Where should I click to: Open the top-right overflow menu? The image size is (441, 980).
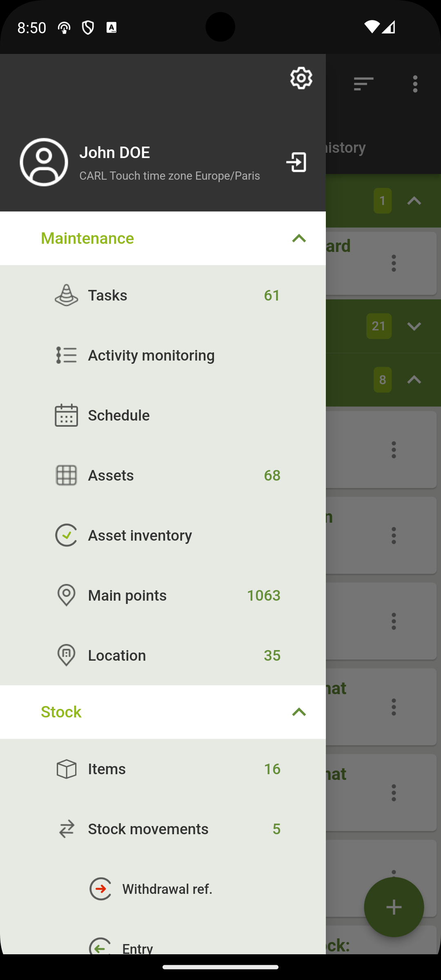[415, 84]
